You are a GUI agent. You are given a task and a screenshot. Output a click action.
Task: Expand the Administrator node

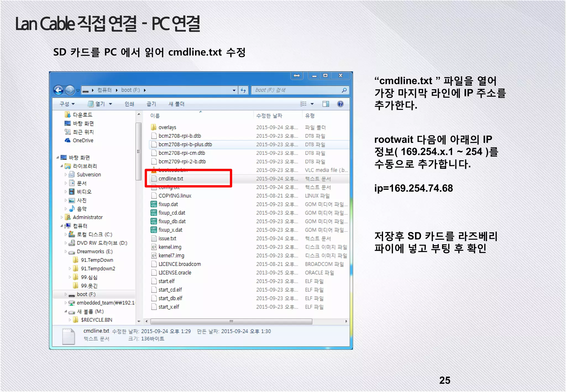[62, 218]
